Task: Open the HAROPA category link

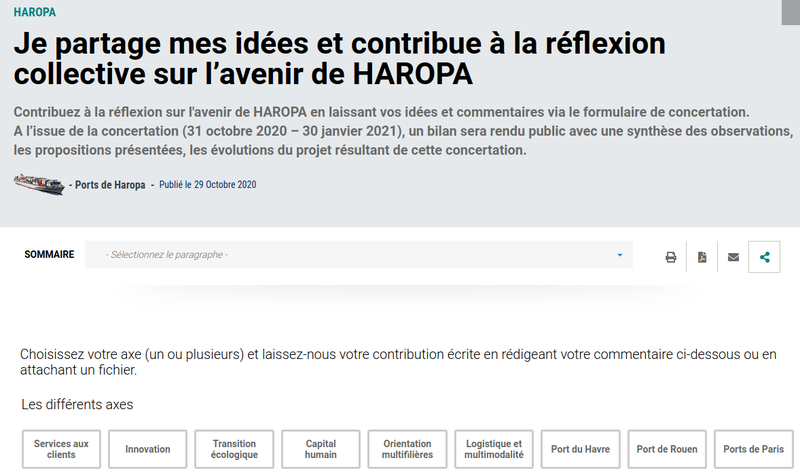Action: point(35,12)
